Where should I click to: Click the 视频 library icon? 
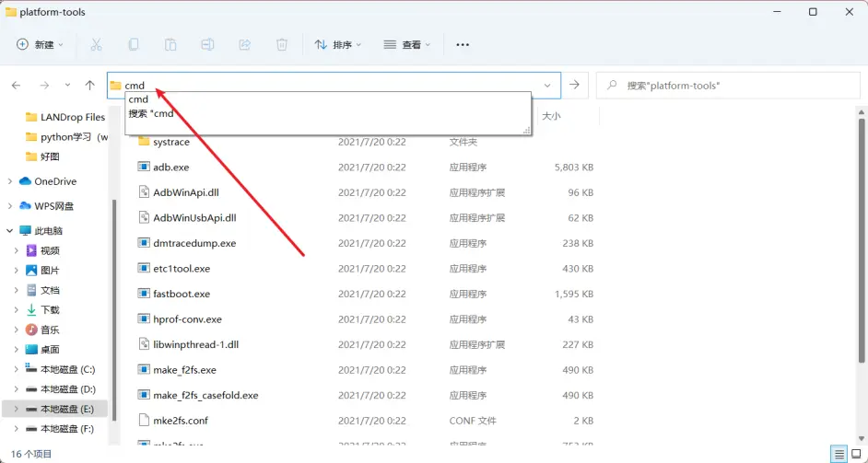pyautogui.click(x=31, y=250)
